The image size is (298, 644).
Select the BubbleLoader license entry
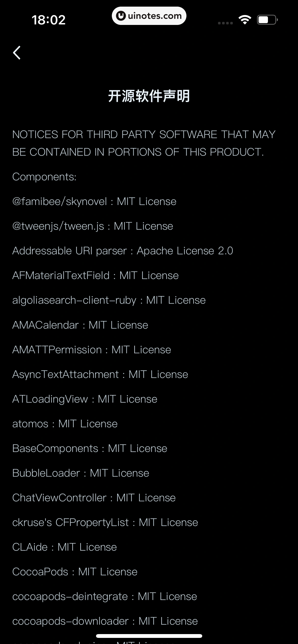click(81, 473)
